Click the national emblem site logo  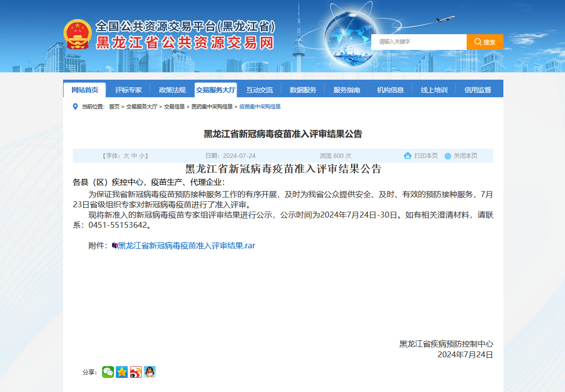pyautogui.click(x=80, y=33)
